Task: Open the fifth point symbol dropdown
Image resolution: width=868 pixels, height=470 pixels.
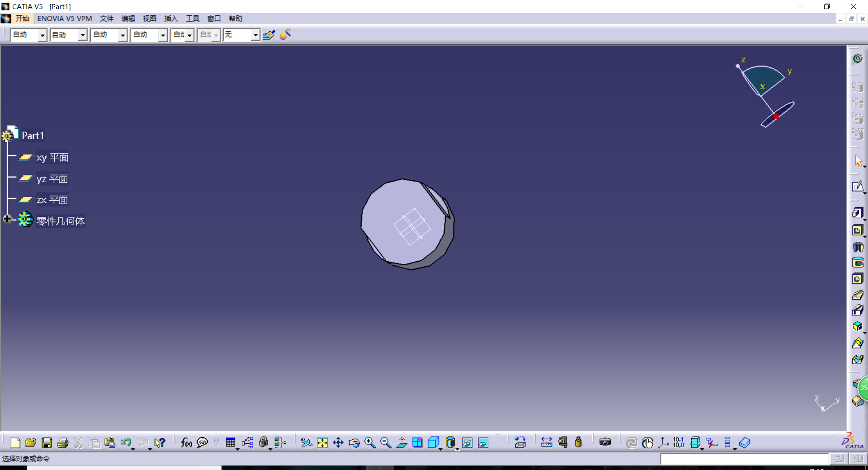Action: click(189, 35)
